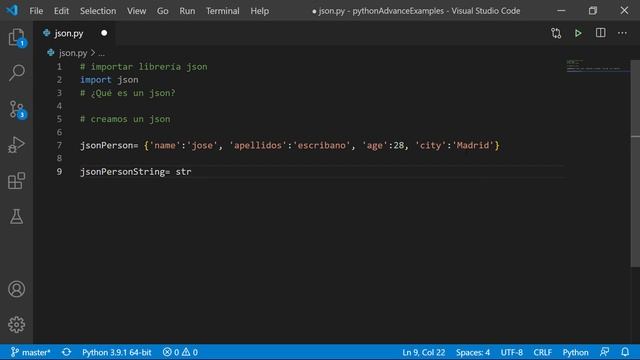Click the Visual Studio Code logo icon
This screenshot has width=640, height=360.
point(12,10)
